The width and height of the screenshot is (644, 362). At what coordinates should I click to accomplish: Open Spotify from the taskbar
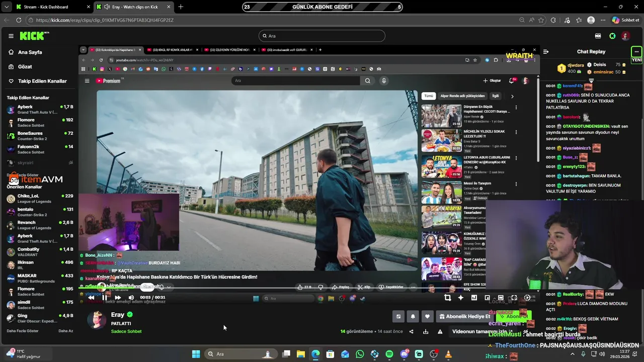[389, 354]
